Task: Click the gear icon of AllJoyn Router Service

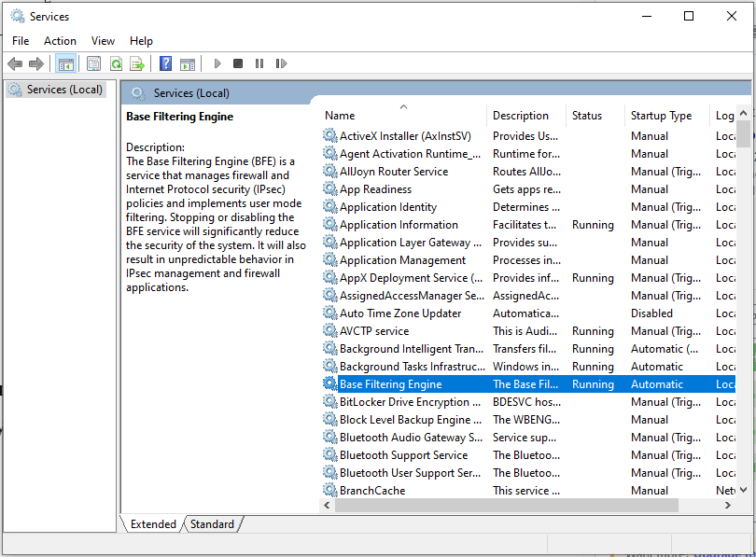Action: [329, 171]
